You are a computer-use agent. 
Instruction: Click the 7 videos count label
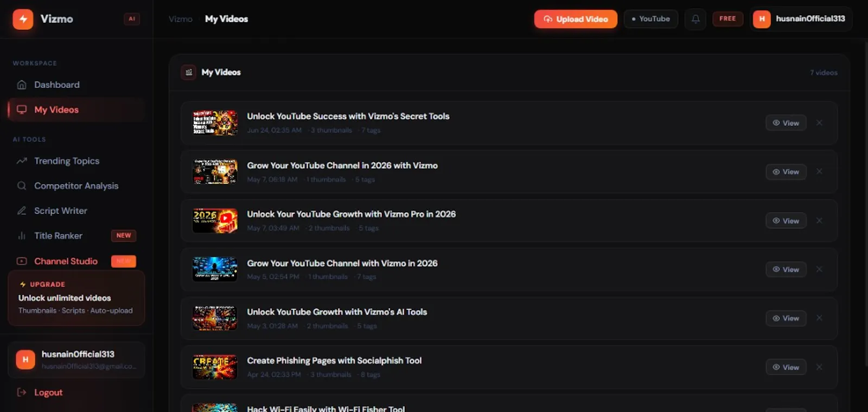pos(824,73)
